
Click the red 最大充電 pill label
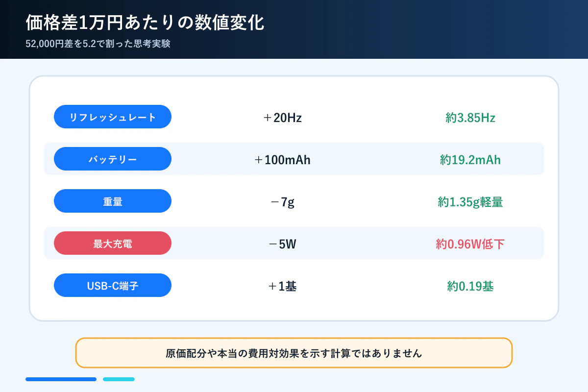coord(113,243)
